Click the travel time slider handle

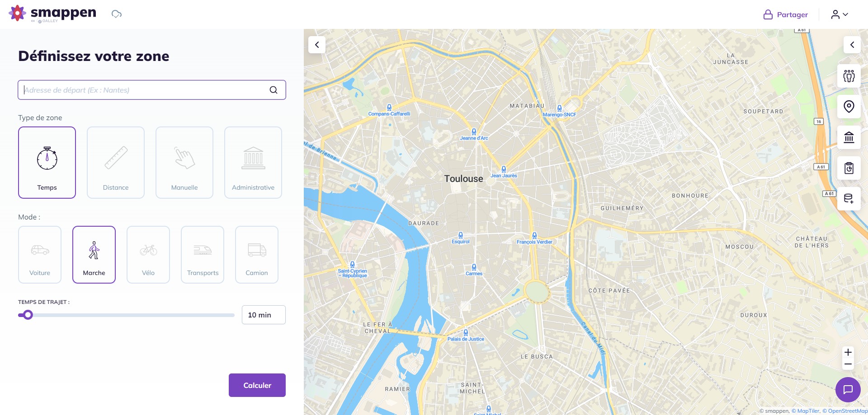click(x=28, y=315)
